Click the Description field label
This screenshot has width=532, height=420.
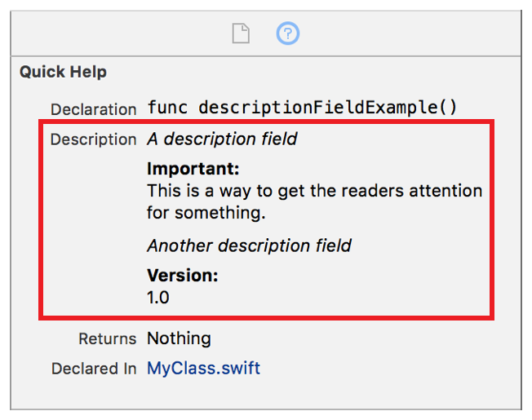tap(93, 139)
